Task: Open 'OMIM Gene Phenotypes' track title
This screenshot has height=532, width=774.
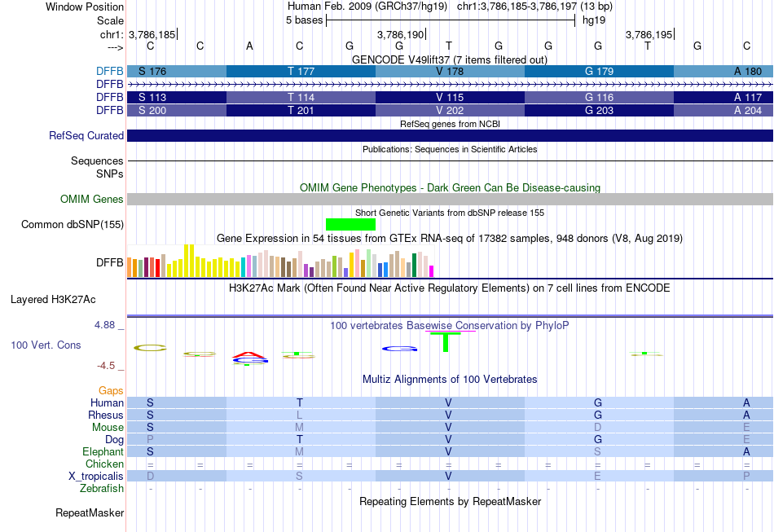Action: tap(450, 187)
